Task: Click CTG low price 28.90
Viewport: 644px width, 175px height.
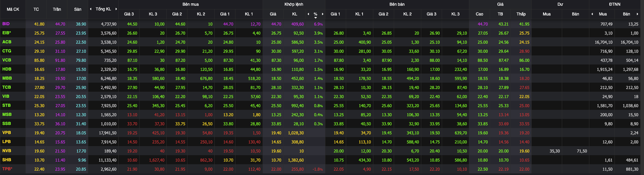Action: tap(524, 51)
